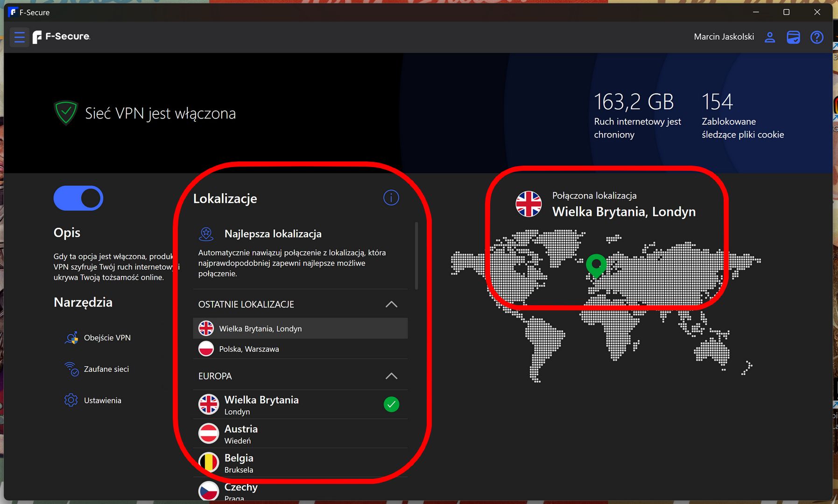Click the Zaufane sieci wifi icon
Image resolution: width=838 pixels, height=504 pixels.
(x=71, y=369)
